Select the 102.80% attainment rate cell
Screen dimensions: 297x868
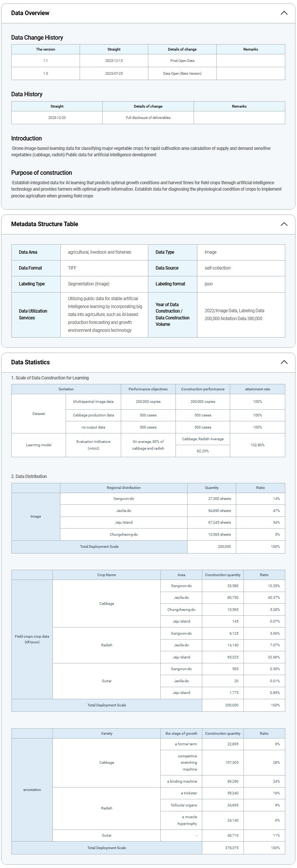257,445
